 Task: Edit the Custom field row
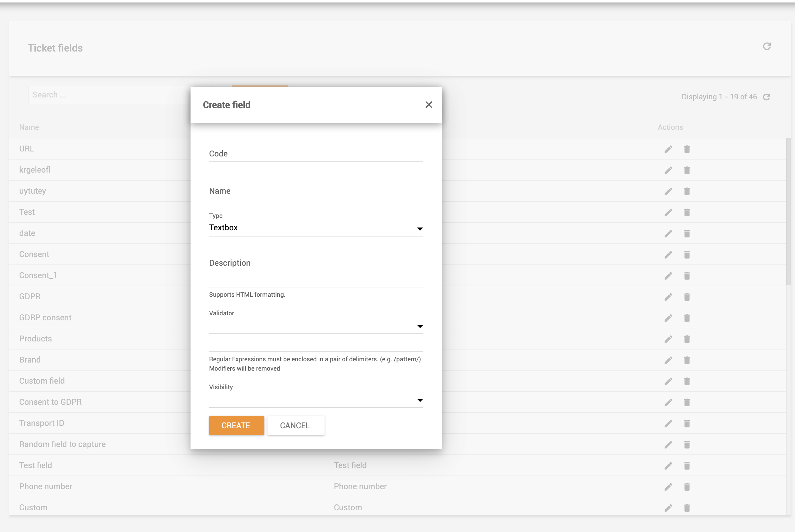pos(668,381)
